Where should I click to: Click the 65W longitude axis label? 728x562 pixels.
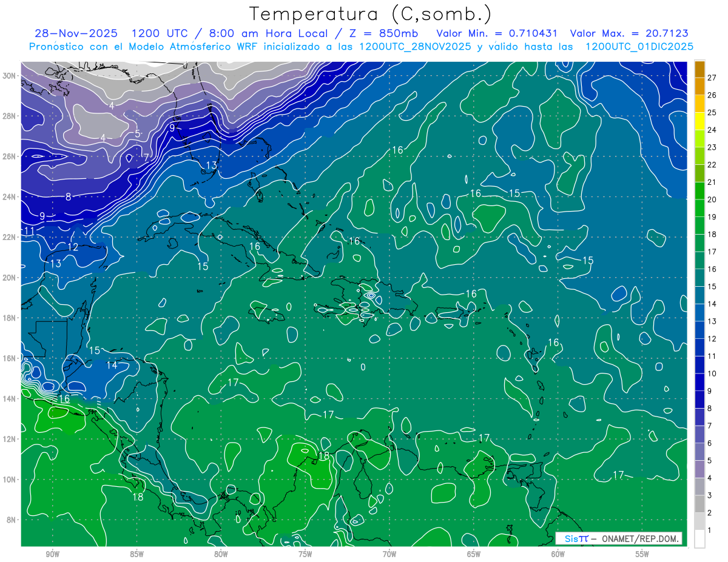coord(474,554)
